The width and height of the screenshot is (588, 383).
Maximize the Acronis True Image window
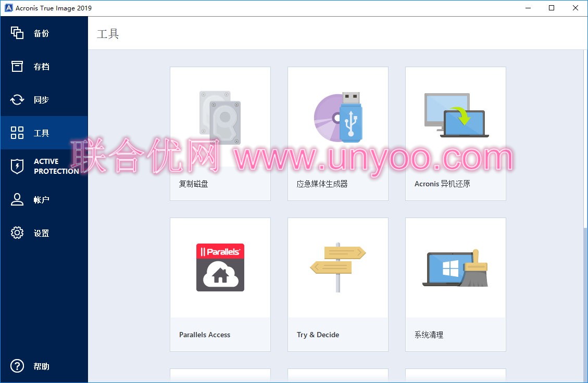click(551, 8)
